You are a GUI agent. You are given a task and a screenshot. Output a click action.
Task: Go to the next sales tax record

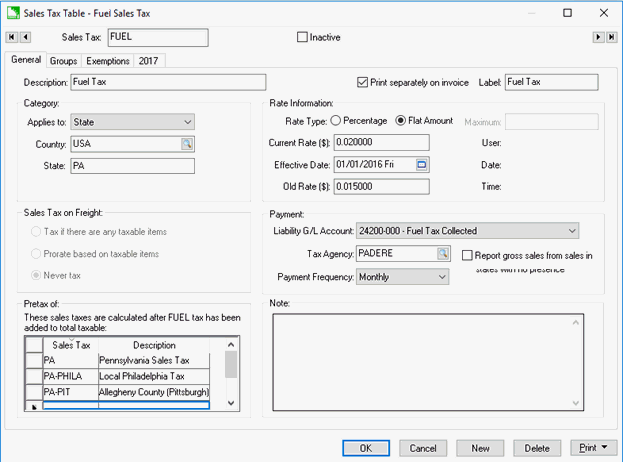pos(598,38)
